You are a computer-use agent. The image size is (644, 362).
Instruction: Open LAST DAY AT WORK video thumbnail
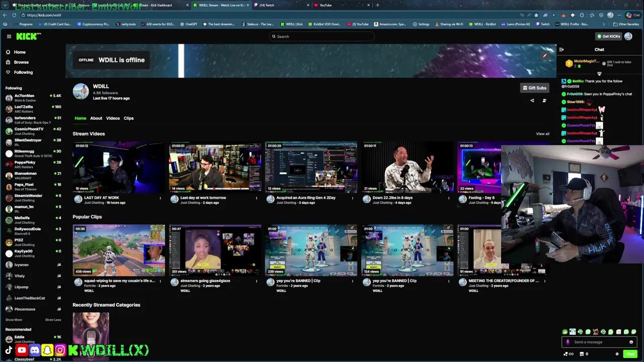118,167
